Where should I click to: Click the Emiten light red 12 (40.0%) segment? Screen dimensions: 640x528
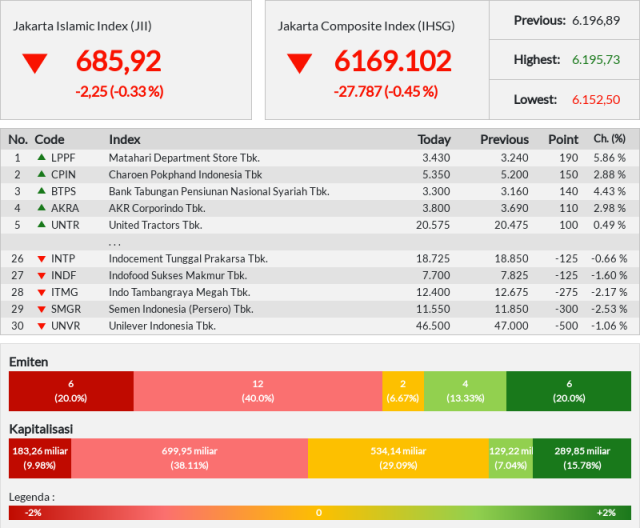pos(258,391)
